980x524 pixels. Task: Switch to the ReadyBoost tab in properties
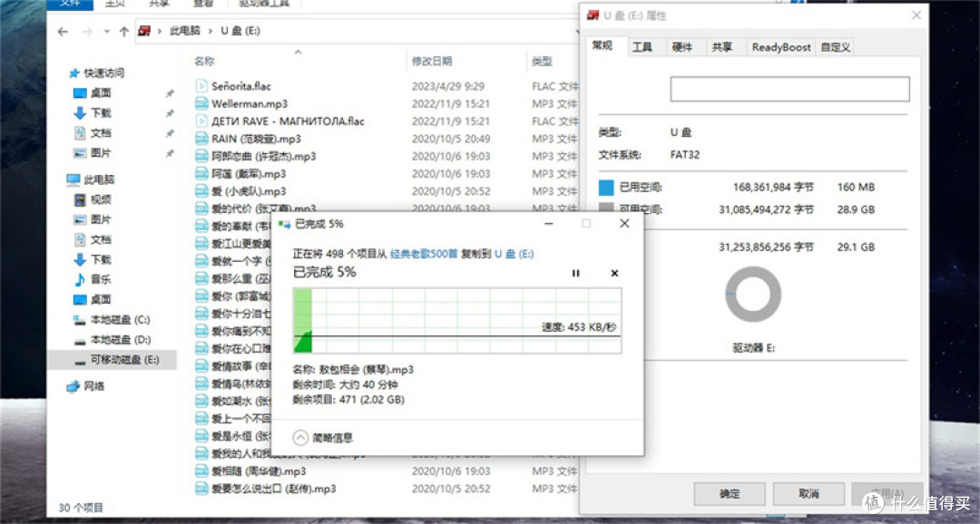tap(781, 47)
